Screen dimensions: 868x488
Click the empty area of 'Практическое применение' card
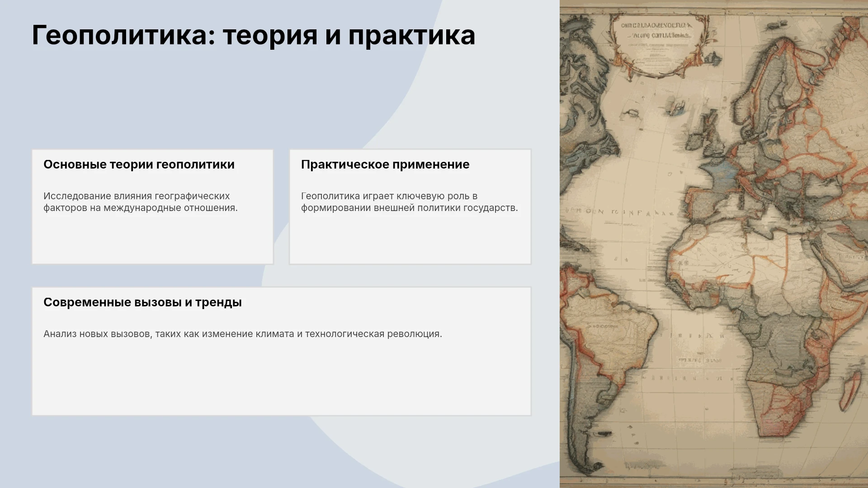point(410,239)
